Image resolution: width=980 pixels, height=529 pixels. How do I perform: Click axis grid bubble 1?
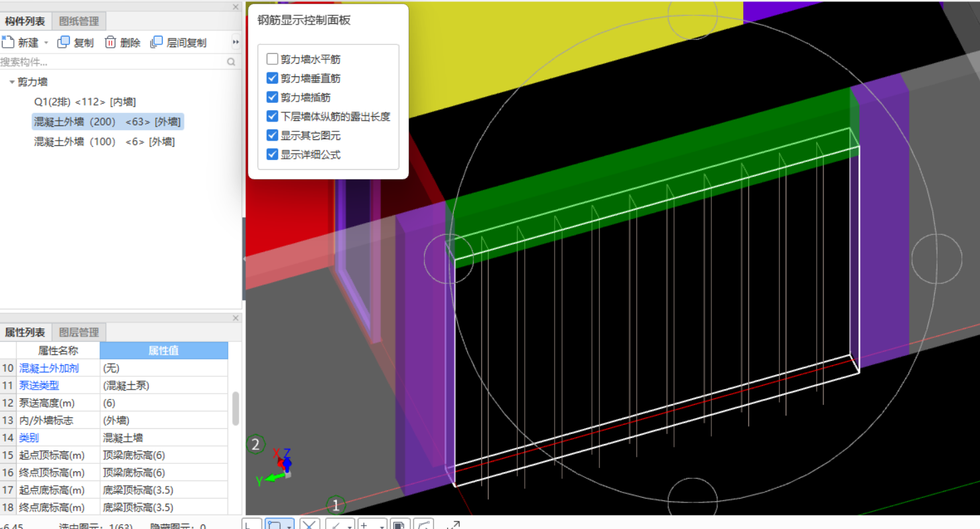pos(336,505)
